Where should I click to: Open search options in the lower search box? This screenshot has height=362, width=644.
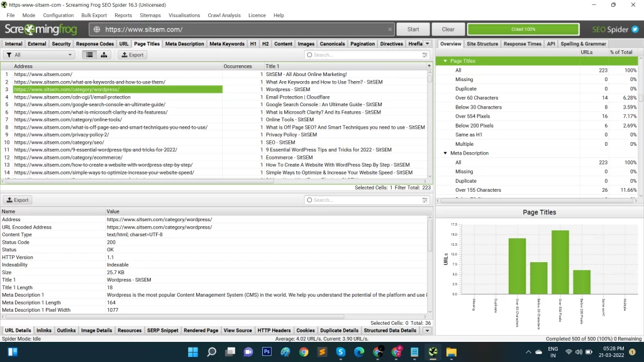pos(425,200)
